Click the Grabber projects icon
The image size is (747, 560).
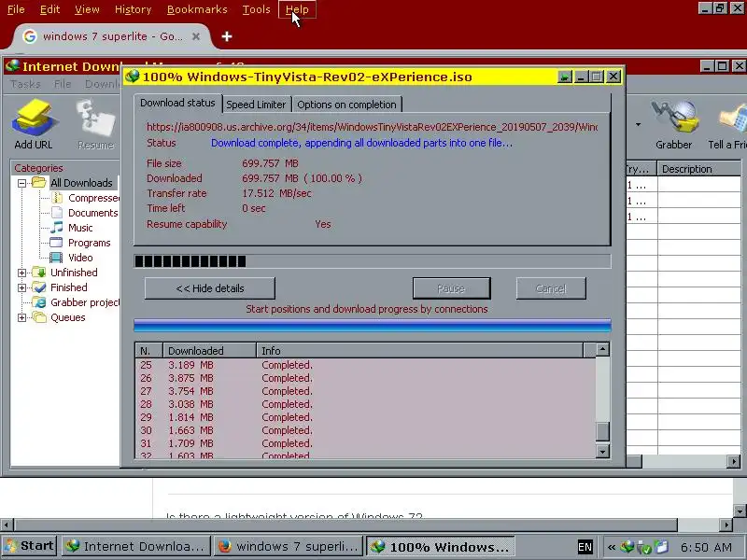pyautogui.click(x=39, y=302)
